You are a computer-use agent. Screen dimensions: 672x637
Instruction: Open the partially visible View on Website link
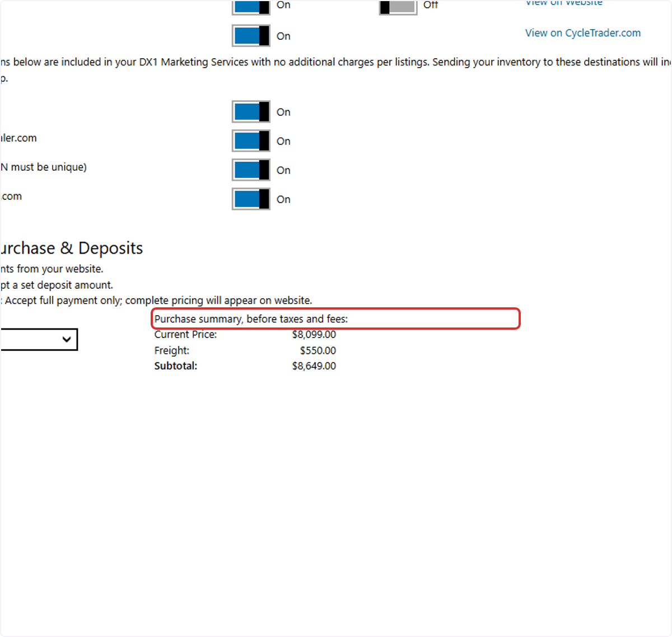tap(564, 3)
